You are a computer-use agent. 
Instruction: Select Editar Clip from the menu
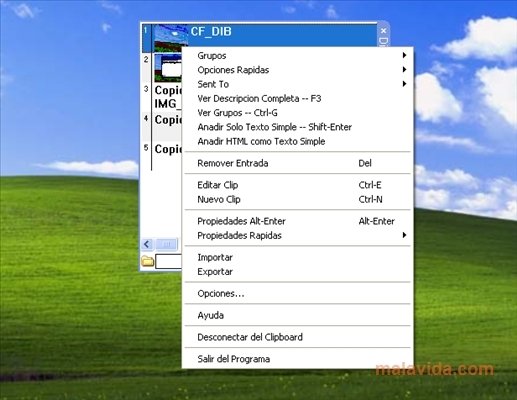pos(298,185)
